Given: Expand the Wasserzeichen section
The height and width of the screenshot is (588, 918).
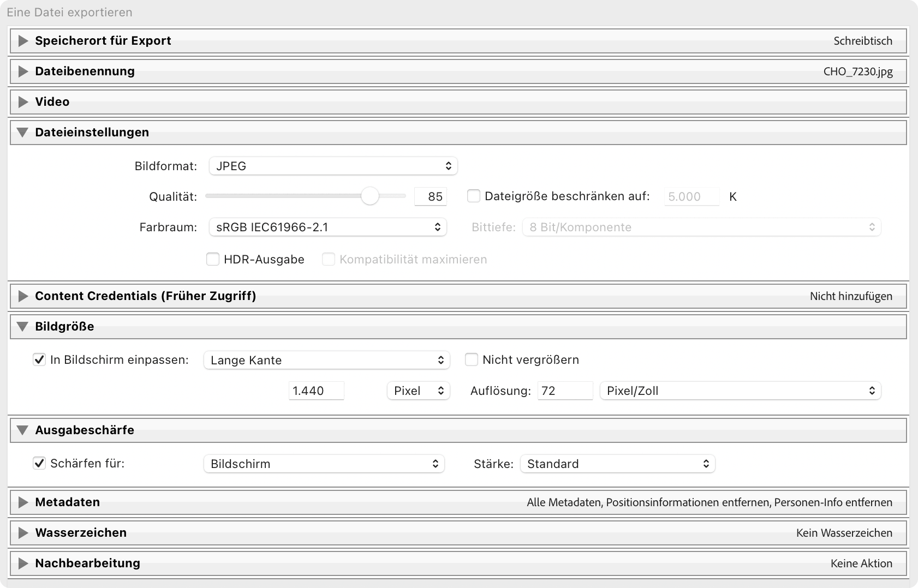Looking at the screenshot, I should coord(23,533).
